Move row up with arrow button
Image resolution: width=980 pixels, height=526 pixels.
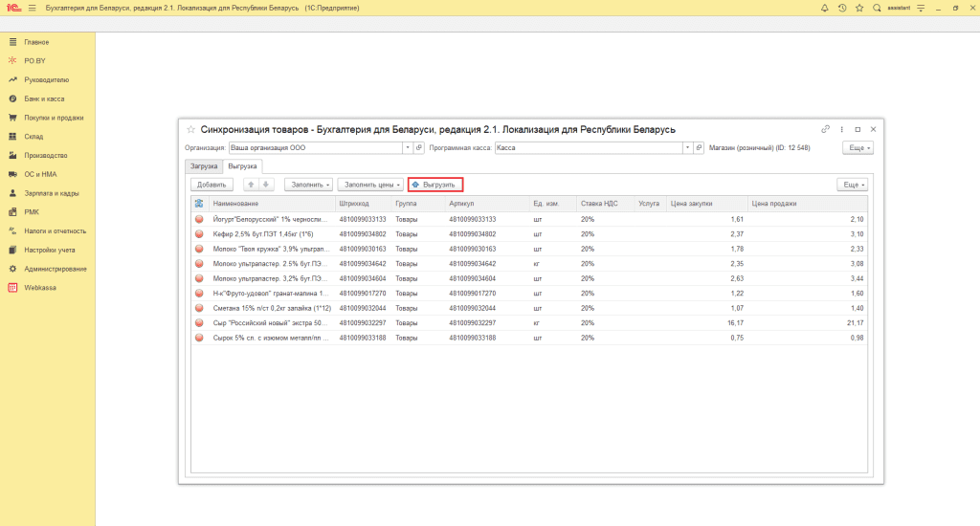click(251, 185)
